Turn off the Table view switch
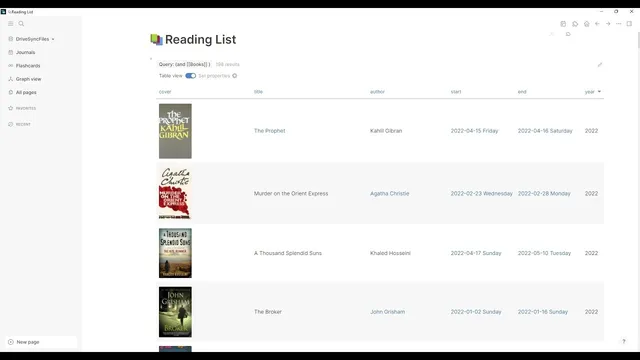 point(191,76)
